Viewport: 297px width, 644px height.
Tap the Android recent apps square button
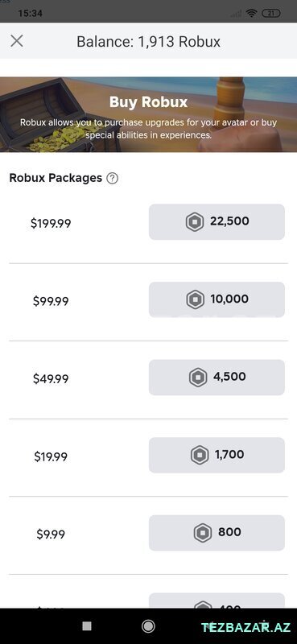pos(87,626)
